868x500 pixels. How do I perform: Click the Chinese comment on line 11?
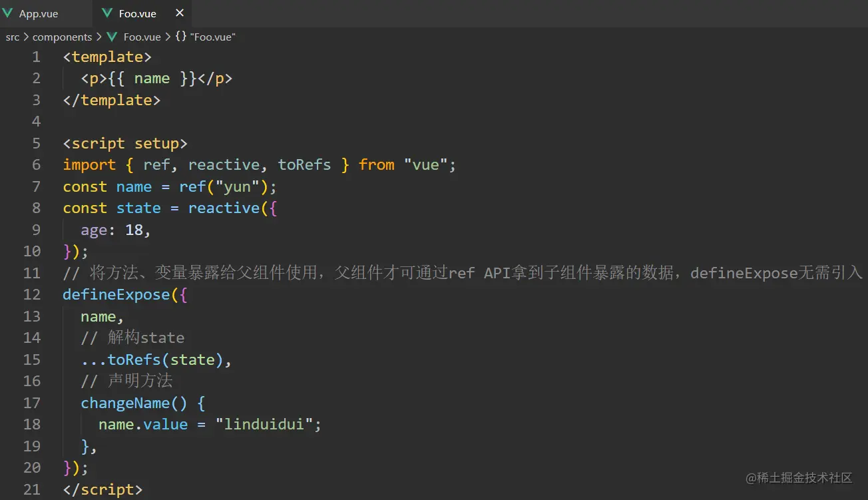463,273
